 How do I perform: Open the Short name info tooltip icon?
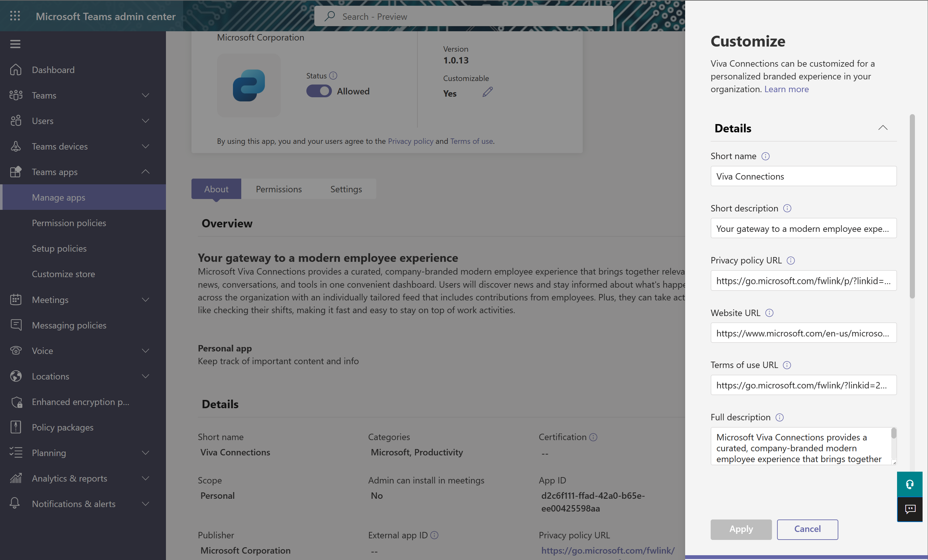coord(766,156)
